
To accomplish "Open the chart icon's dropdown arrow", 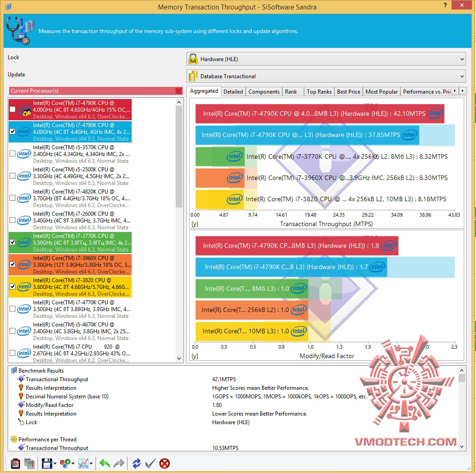I will (91, 464).
